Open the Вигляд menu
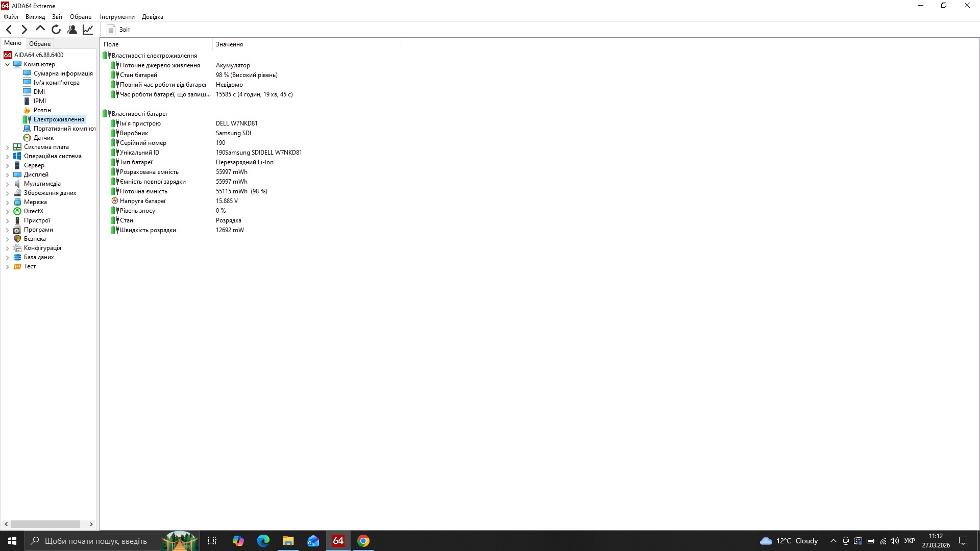980x551 pixels. (x=35, y=17)
